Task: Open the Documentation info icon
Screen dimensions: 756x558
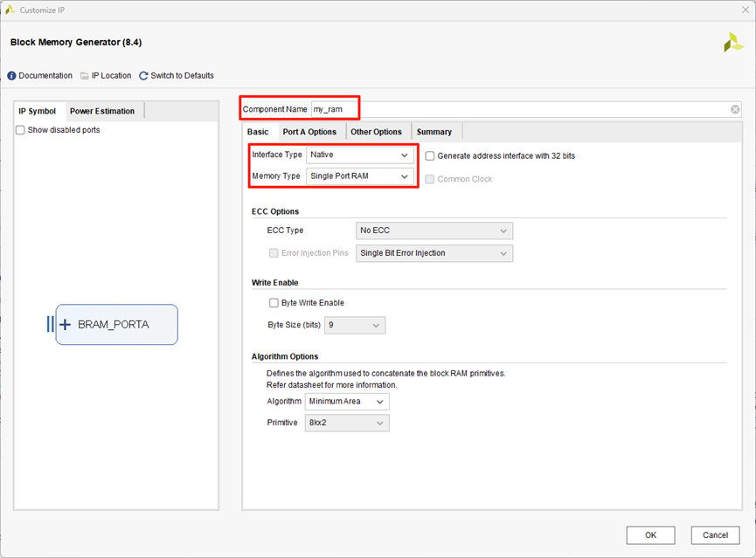Action: coord(11,76)
